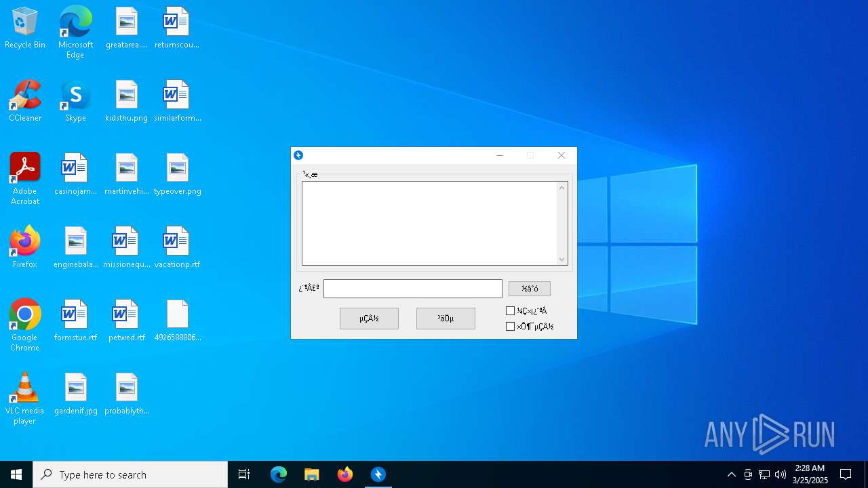Select the casinojam Word document icon
This screenshot has width=868, height=488.
click(75, 174)
